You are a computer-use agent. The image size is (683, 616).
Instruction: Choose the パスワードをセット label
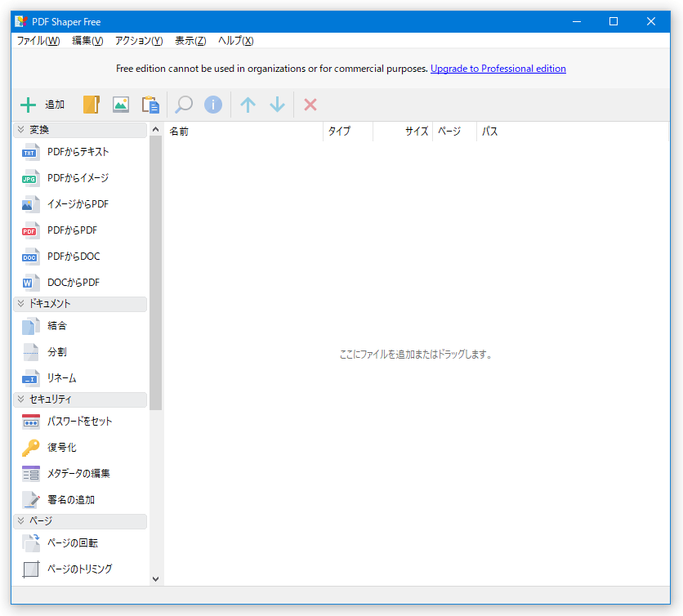click(x=80, y=422)
